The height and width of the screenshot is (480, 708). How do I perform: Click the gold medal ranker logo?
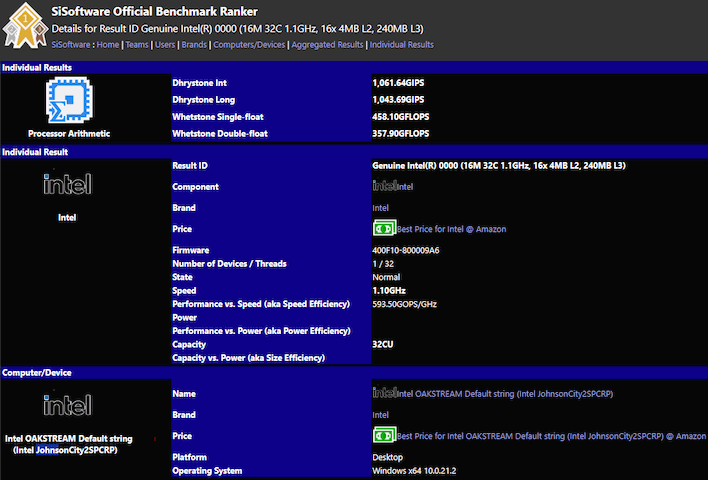[25, 25]
